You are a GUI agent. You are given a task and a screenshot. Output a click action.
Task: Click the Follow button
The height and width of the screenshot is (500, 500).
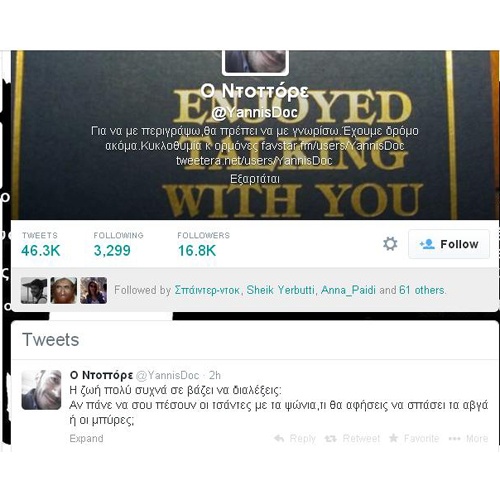[x=449, y=244]
